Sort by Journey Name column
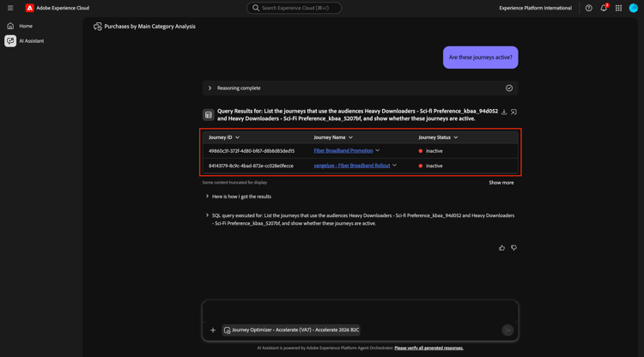 click(x=333, y=137)
